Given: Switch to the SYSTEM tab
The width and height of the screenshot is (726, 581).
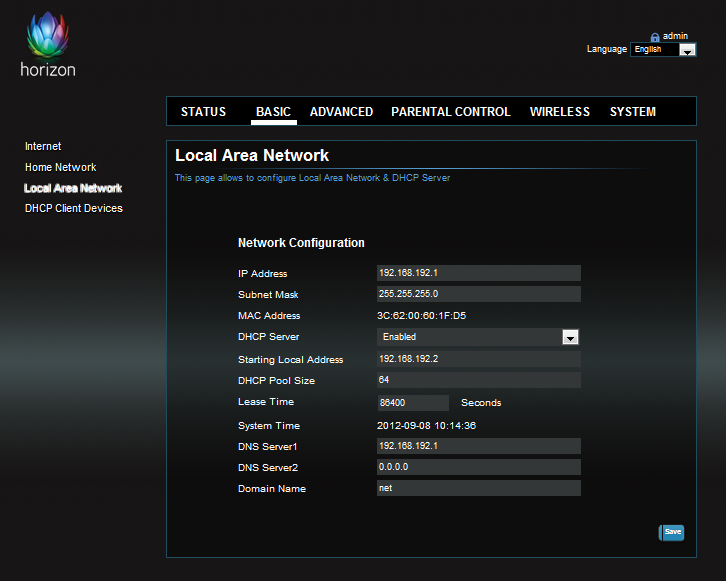Looking at the screenshot, I should click(x=632, y=112).
